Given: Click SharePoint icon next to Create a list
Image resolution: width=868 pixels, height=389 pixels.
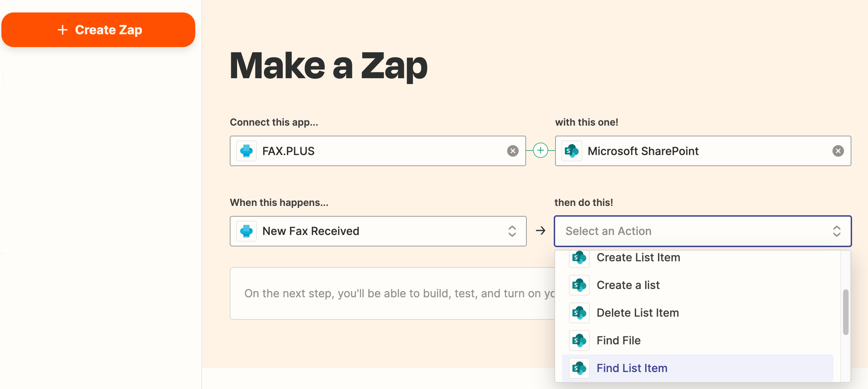Looking at the screenshot, I should [x=579, y=285].
